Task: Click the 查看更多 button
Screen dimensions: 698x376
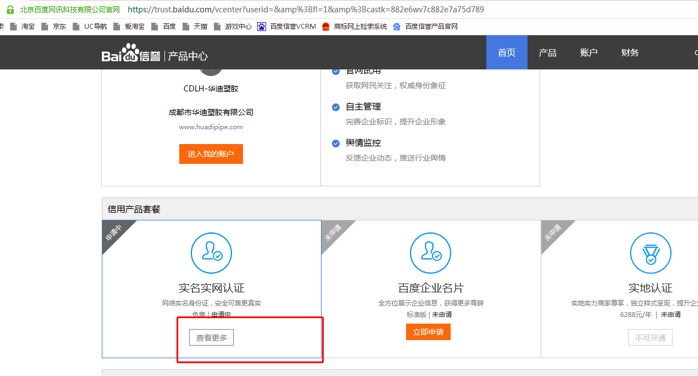Action: pyautogui.click(x=211, y=338)
